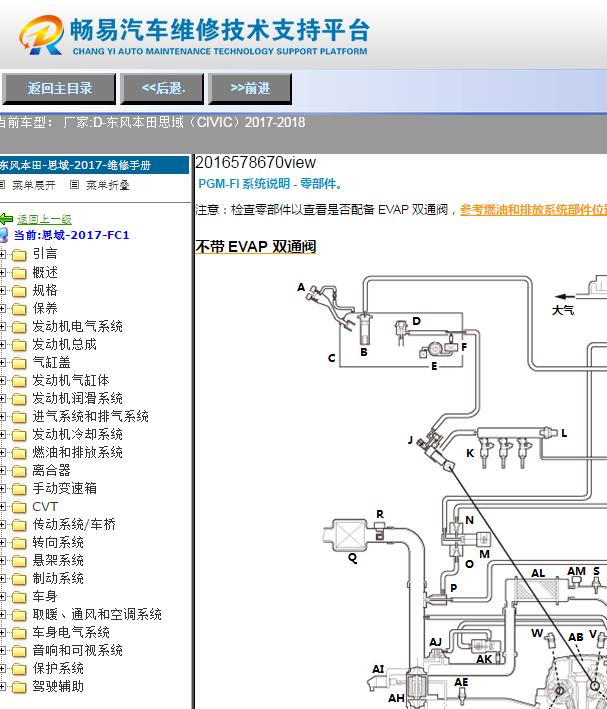This screenshot has height=709, width=607.
Task: Click the 离合器 folder icon
Action: pyautogui.click(x=19, y=471)
